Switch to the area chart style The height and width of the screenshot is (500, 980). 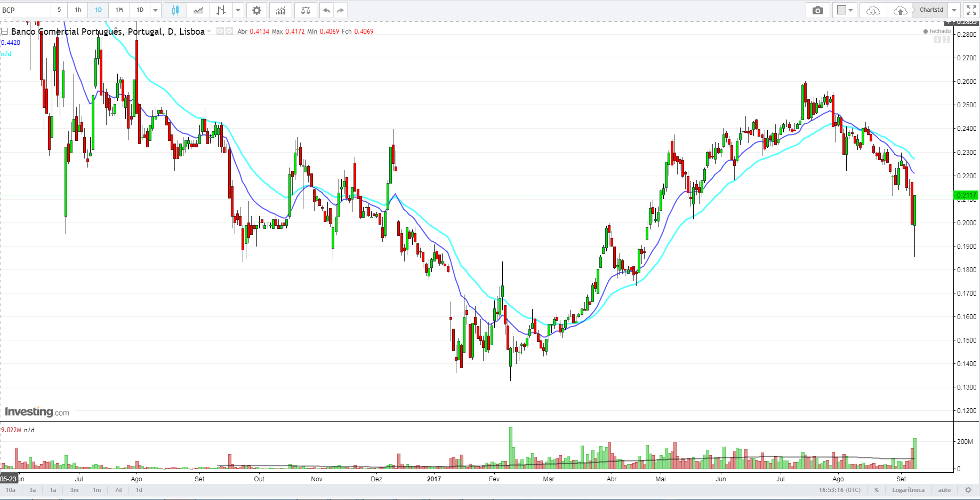point(198,10)
